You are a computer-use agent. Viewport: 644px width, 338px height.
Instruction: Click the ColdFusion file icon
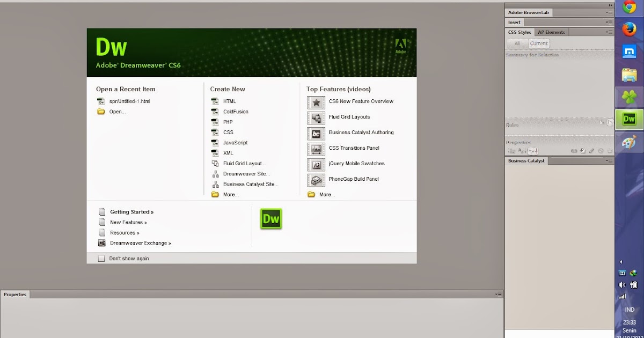click(x=215, y=112)
